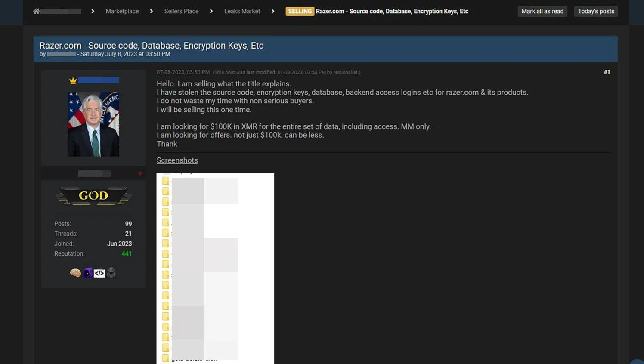Screen dimensions: 644x364
Task: Click the gold crown icon above avatar
Action: 73,80
